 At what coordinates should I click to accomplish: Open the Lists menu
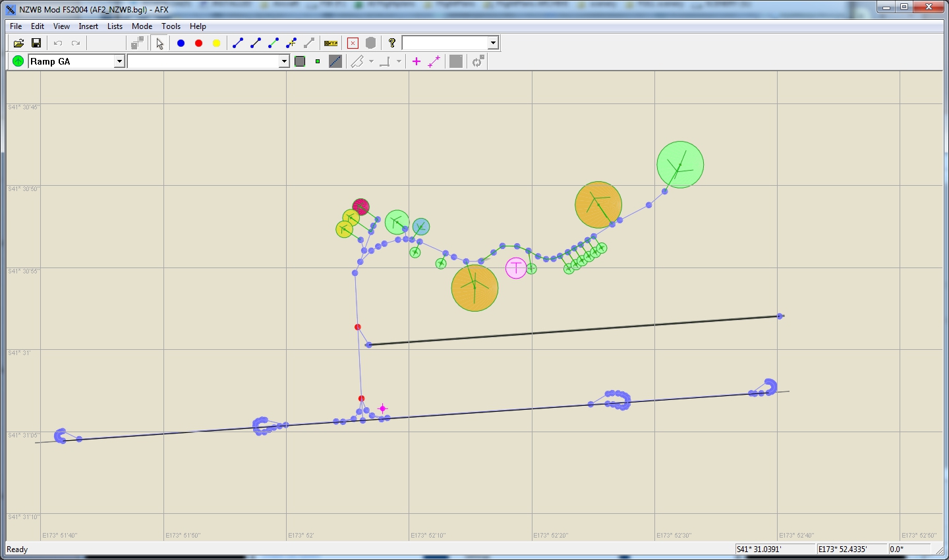tap(115, 26)
